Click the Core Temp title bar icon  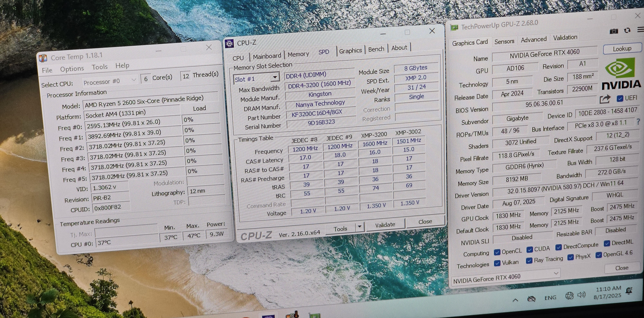[x=43, y=58]
